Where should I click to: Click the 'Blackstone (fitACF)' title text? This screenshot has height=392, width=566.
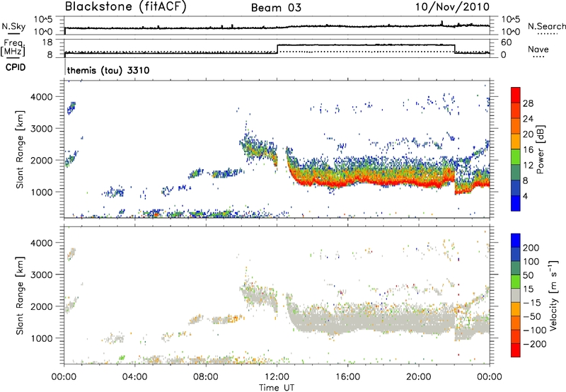click(126, 6)
